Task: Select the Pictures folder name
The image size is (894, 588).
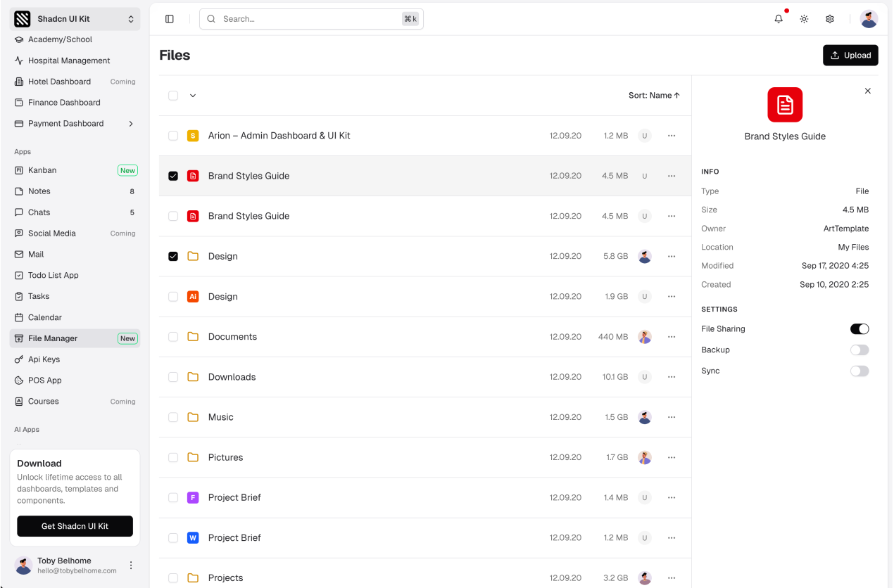Action: [225, 457]
